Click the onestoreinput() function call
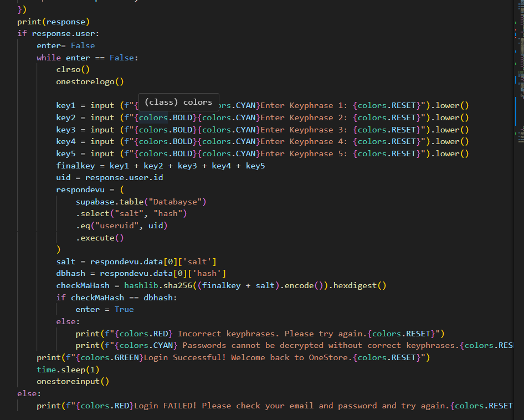Viewport: 524px width, 420px height. pos(73,381)
